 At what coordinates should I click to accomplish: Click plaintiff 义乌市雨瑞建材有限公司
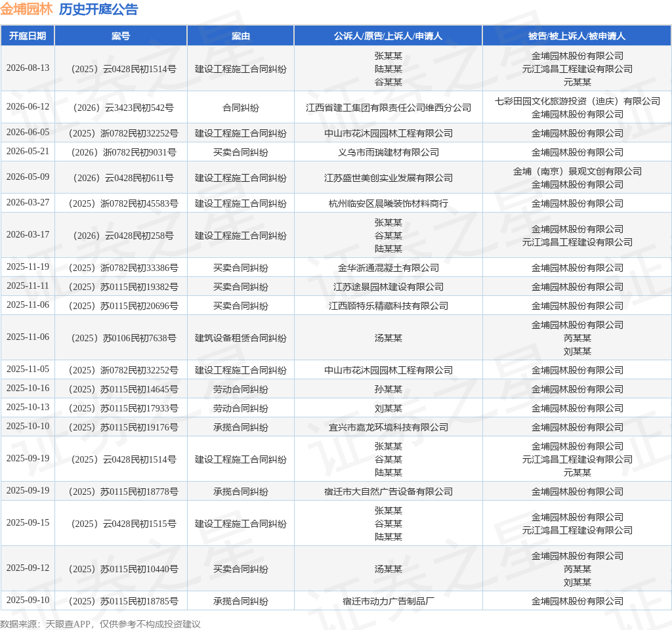click(388, 152)
